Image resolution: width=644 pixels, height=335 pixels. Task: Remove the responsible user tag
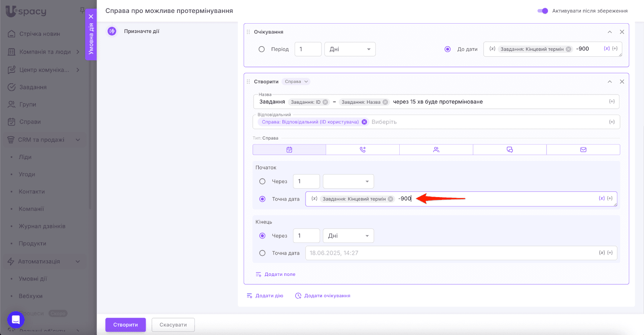pyautogui.click(x=364, y=122)
